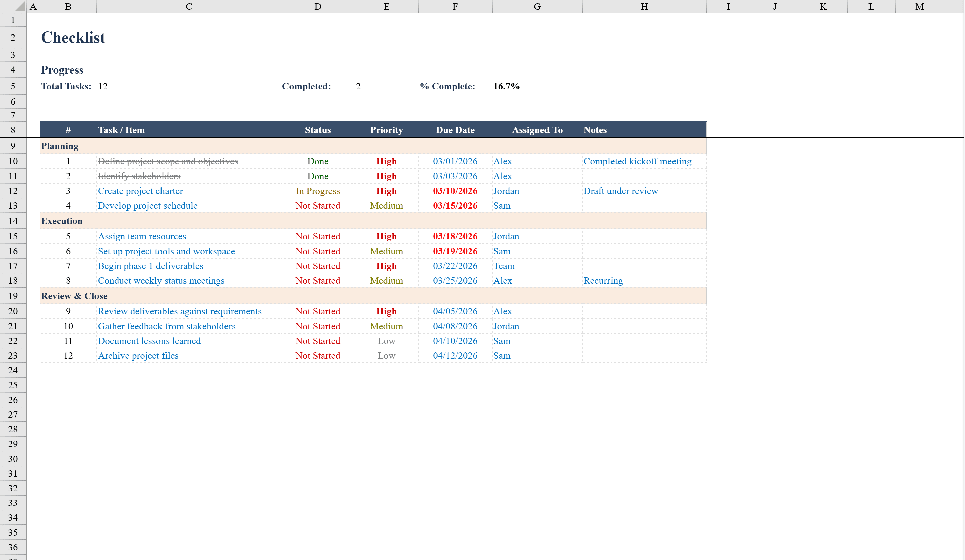Select the Recurring note for weekly status meetings
Image resolution: width=965 pixels, height=560 pixels.
(603, 280)
